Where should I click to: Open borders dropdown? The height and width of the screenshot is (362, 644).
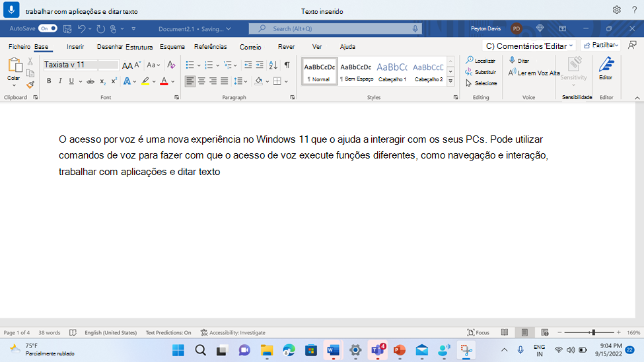pyautogui.click(x=286, y=81)
